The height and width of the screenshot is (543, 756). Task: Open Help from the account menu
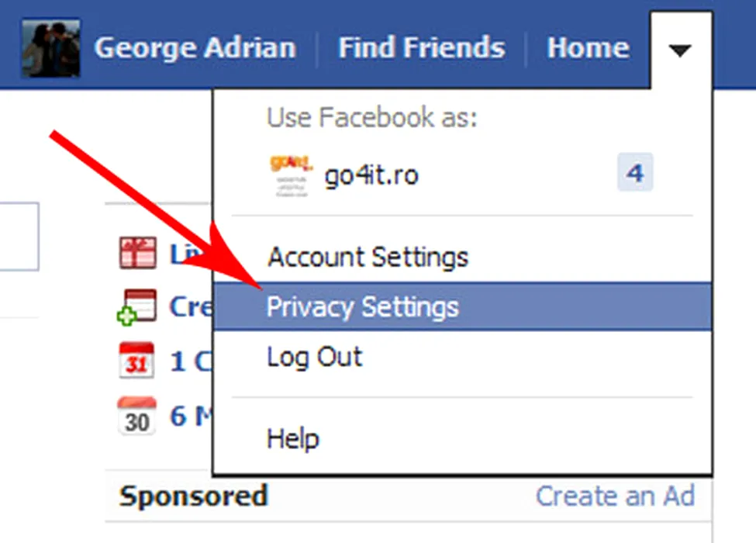pos(292,439)
